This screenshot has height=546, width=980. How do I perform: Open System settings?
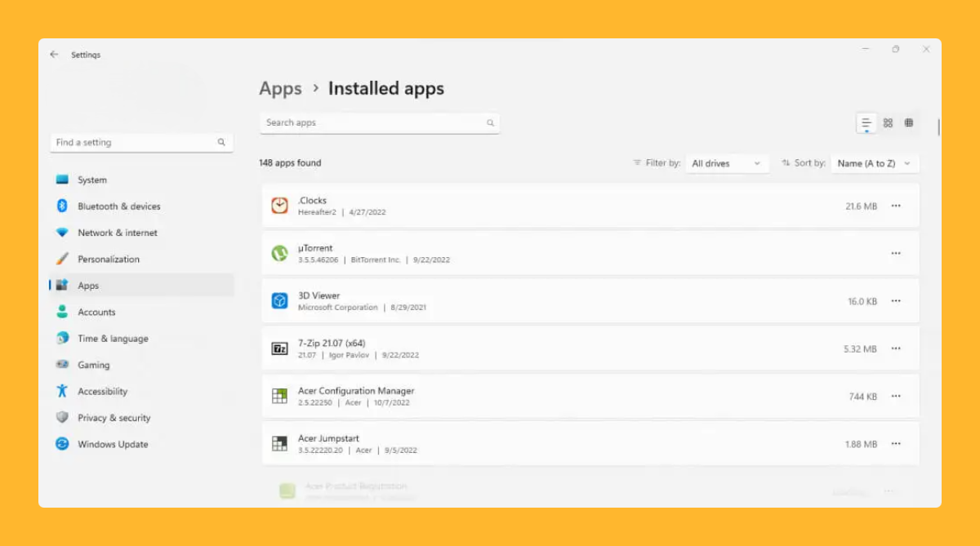click(x=141, y=180)
